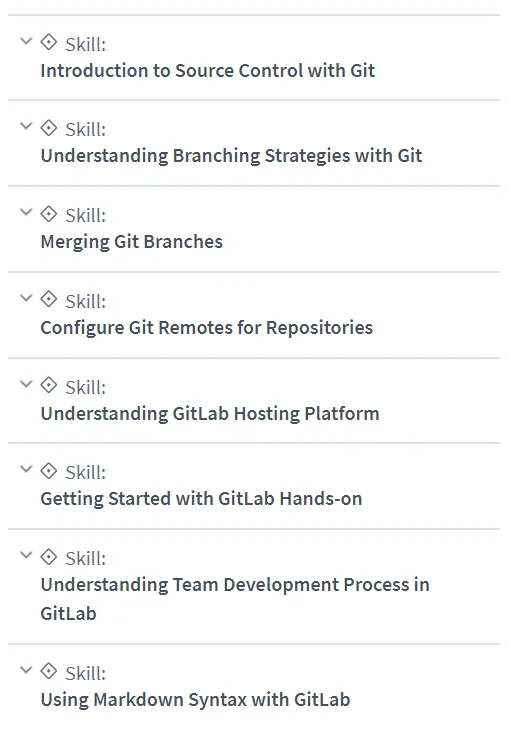The image size is (510, 737).
Task: Click the skill icon above Configure Git Remotes
Action: (x=48, y=299)
